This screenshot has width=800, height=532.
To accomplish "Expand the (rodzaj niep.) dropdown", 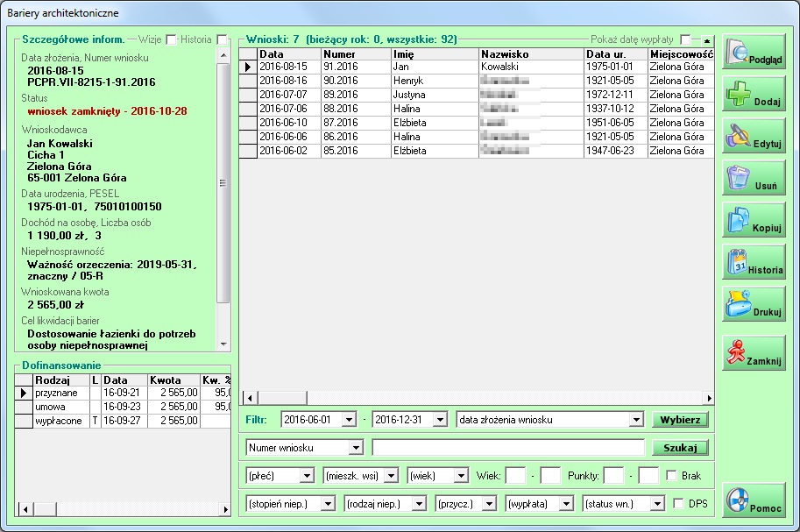I will tap(419, 504).
